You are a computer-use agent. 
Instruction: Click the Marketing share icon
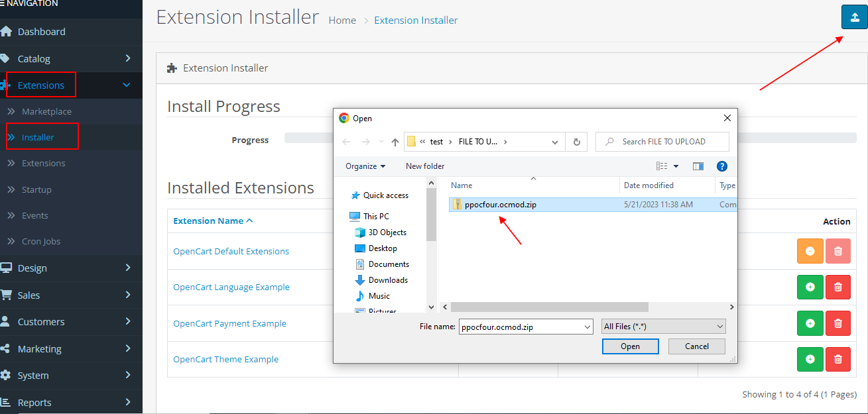[5, 348]
